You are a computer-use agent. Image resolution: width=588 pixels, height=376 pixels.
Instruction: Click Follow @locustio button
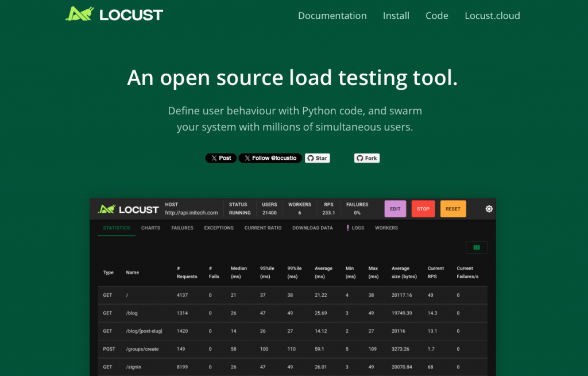pyautogui.click(x=270, y=158)
